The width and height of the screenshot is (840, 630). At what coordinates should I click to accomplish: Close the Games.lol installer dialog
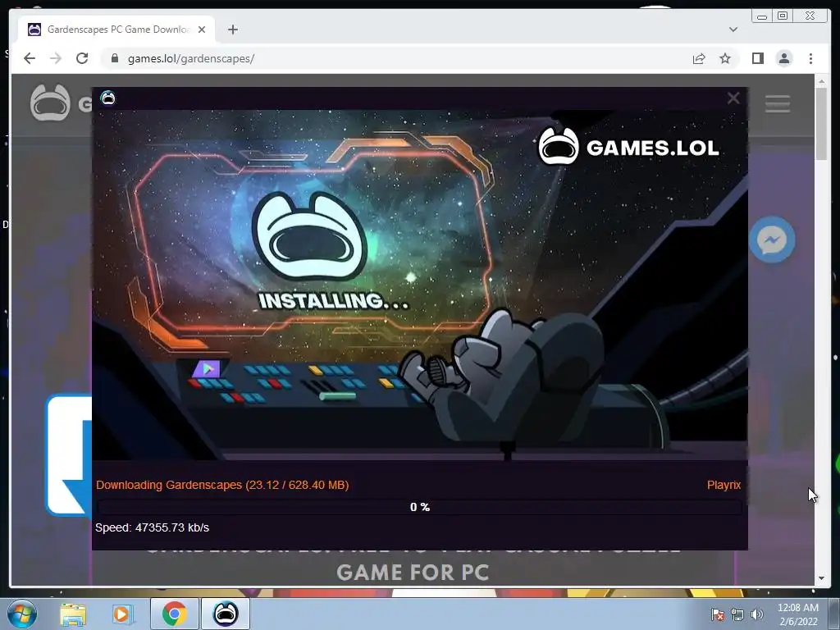[x=733, y=98]
